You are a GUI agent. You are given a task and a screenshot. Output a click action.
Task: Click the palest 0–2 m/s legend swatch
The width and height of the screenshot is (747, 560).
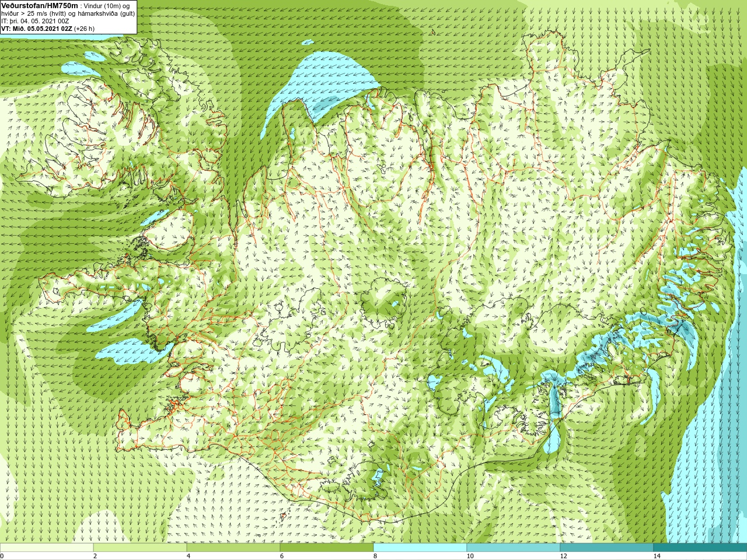47,548
